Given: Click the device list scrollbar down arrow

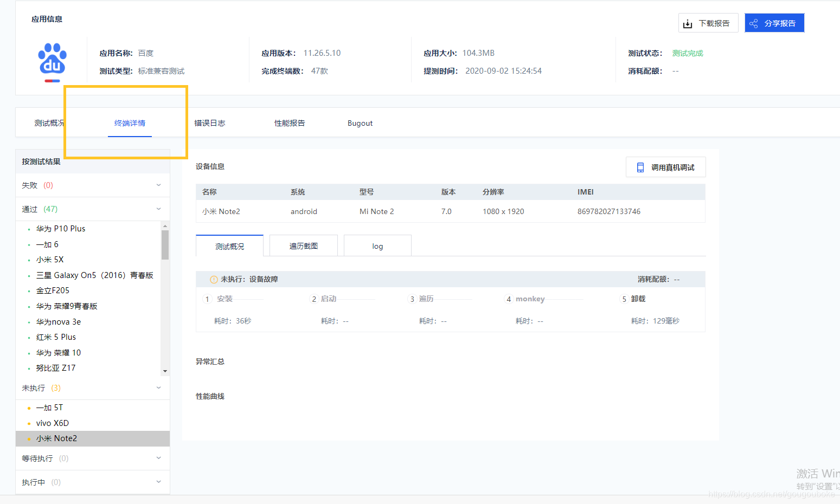Looking at the screenshot, I should pyautogui.click(x=165, y=371).
